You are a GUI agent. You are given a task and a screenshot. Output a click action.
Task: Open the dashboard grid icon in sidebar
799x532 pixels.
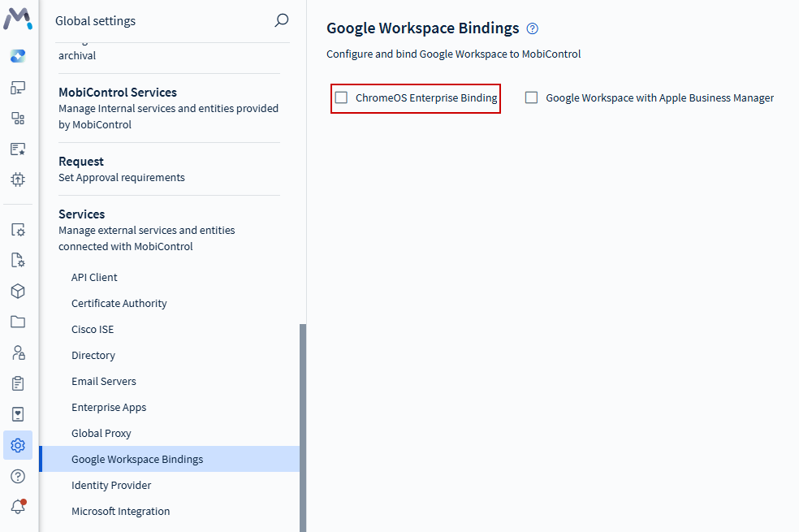pos(18,119)
